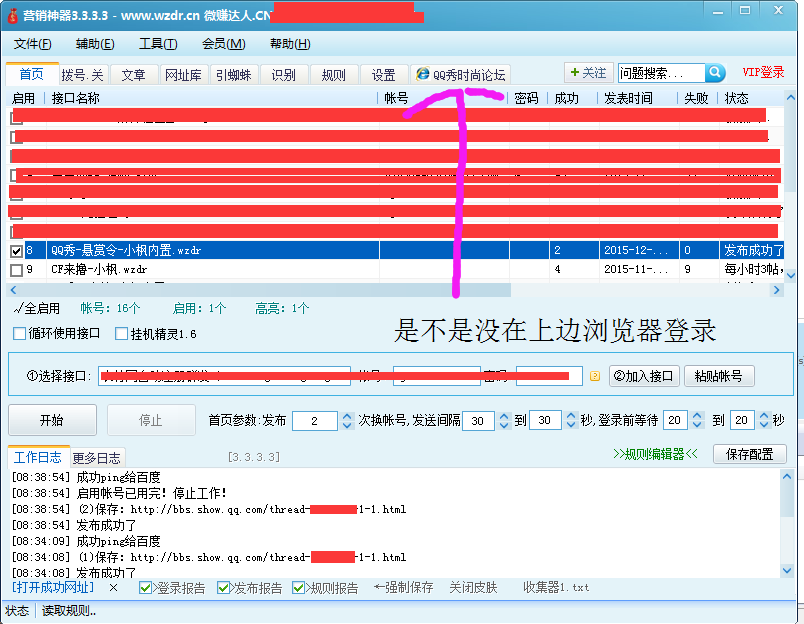Enable the 挂机精灵1.6 checkbox

[x=122, y=334]
